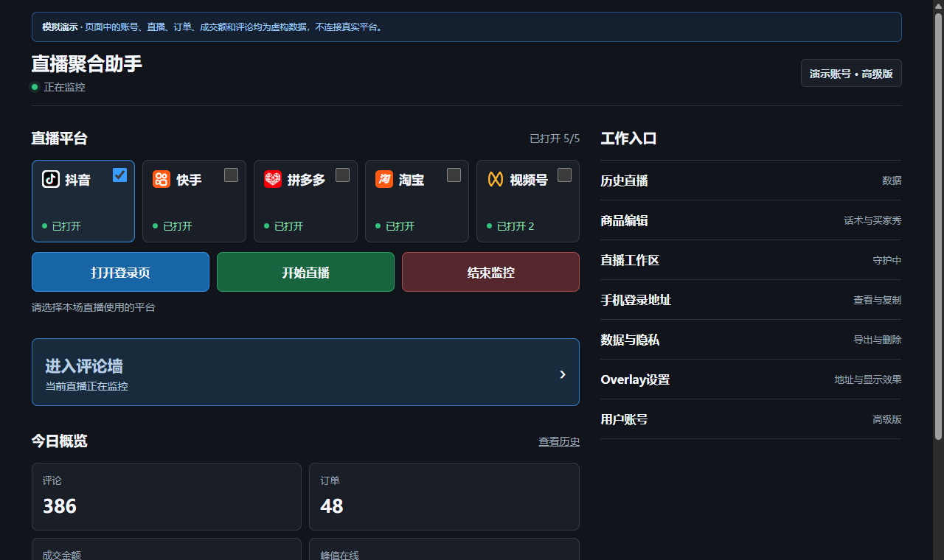Click the 订单 48 overview card
The width and height of the screenshot is (944, 560).
[444, 497]
